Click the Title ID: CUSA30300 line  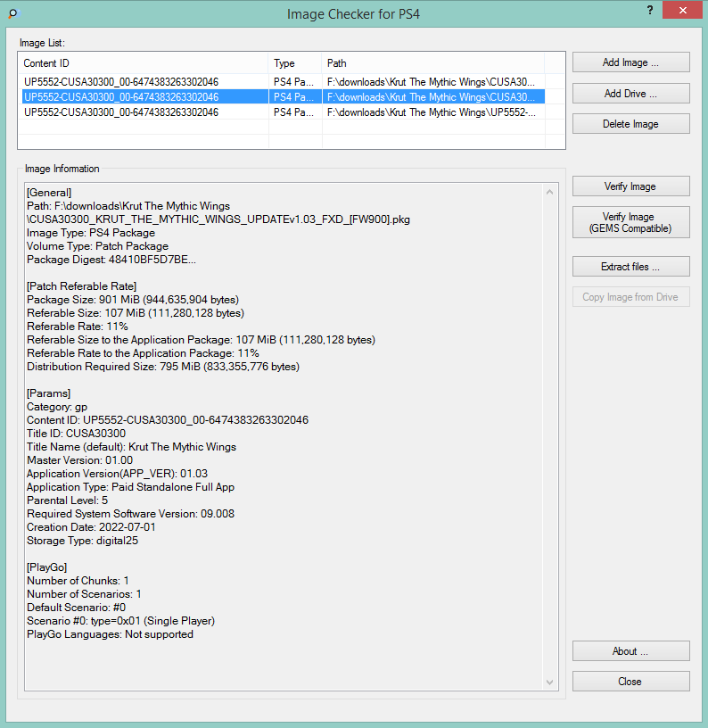[76, 434]
